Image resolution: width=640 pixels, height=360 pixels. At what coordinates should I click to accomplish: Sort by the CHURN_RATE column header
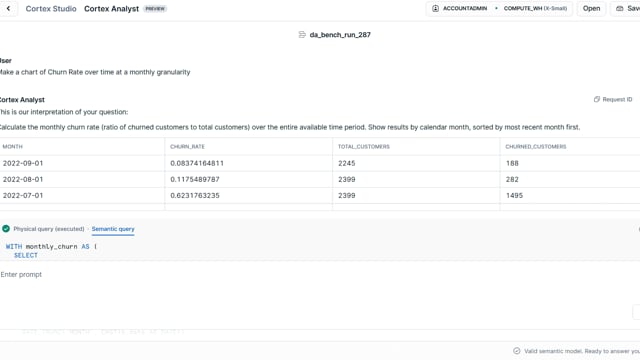(187, 147)
